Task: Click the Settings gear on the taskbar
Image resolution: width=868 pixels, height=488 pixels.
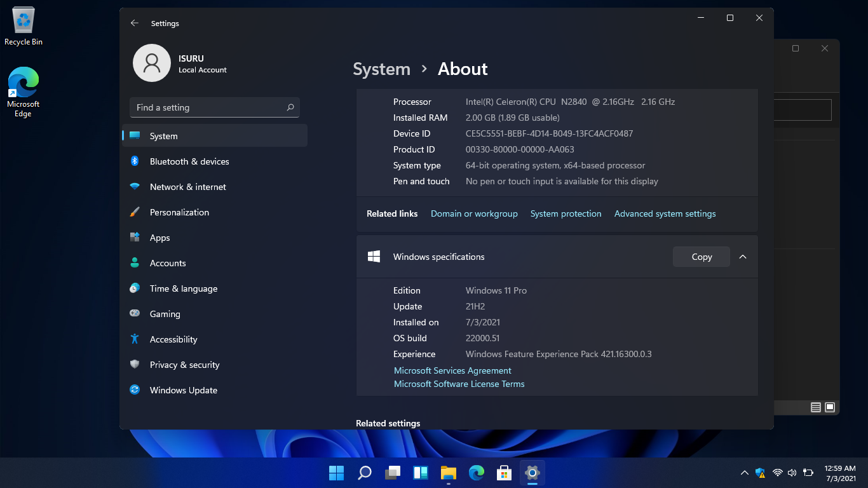Action: [x=532, y=473]
